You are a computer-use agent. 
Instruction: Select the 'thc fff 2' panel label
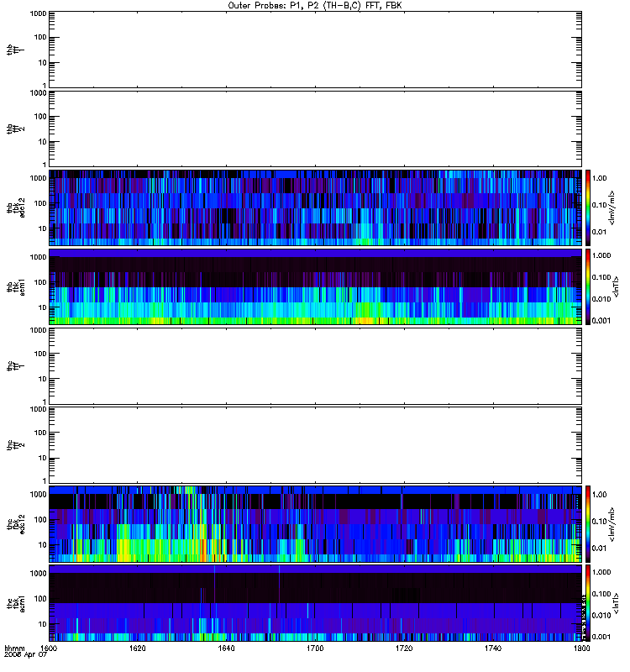coord(15,445)
